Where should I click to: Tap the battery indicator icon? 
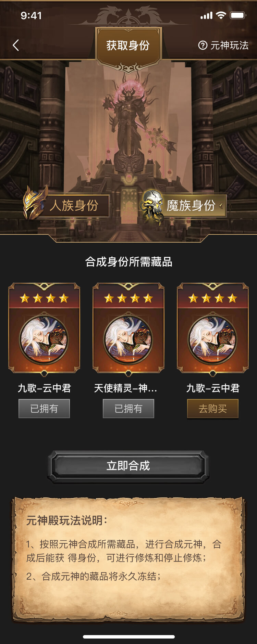coord(238,15)
